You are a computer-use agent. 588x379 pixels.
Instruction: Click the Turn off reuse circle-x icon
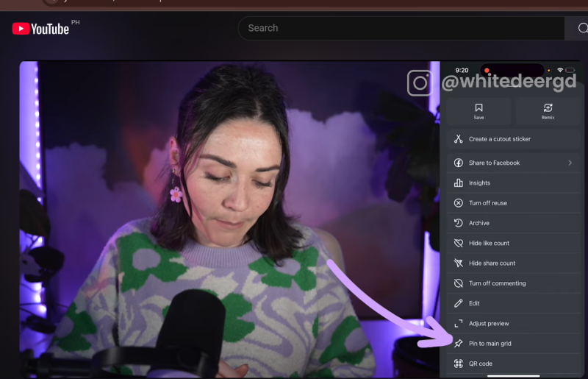[458, 203]
